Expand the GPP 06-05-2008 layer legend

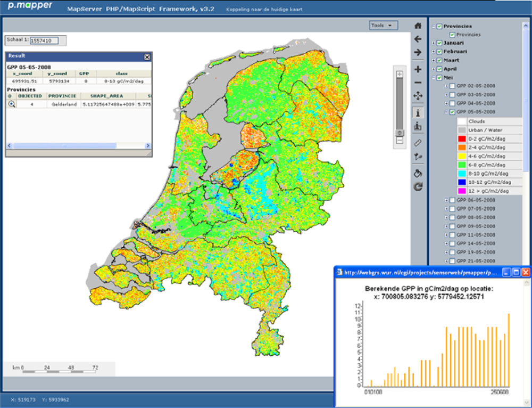(446, 200)
